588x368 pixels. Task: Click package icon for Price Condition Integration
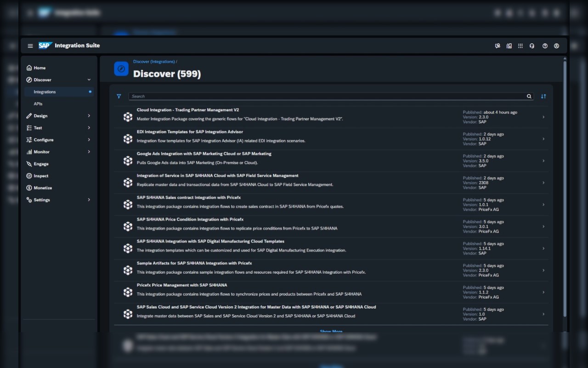128,226
